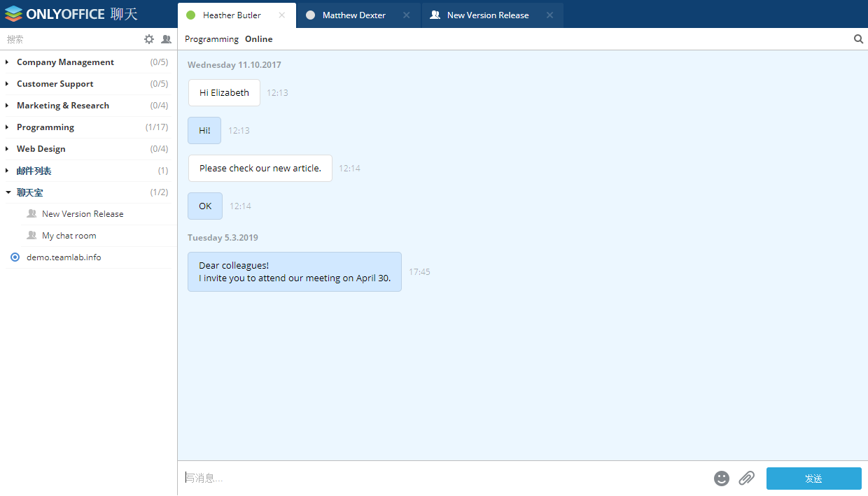Open My chat room in sidebar

tap(69, 236)
